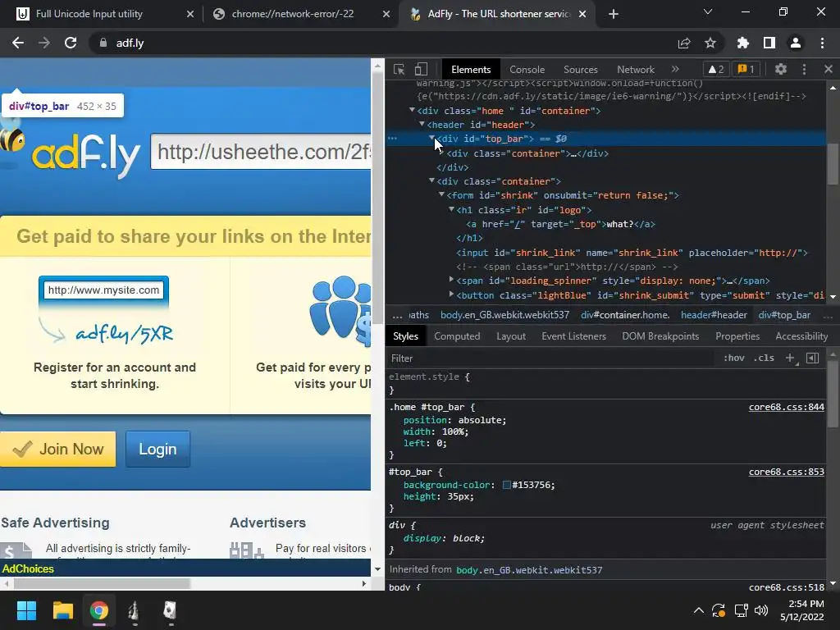Open the Accessibility pane tab

[801, 336]
